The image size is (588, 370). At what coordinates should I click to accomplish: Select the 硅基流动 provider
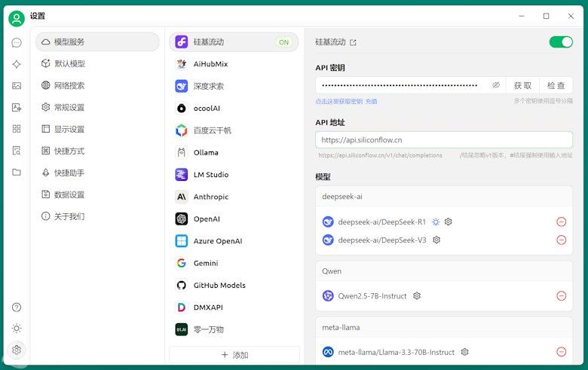click(x=234, y=42)
